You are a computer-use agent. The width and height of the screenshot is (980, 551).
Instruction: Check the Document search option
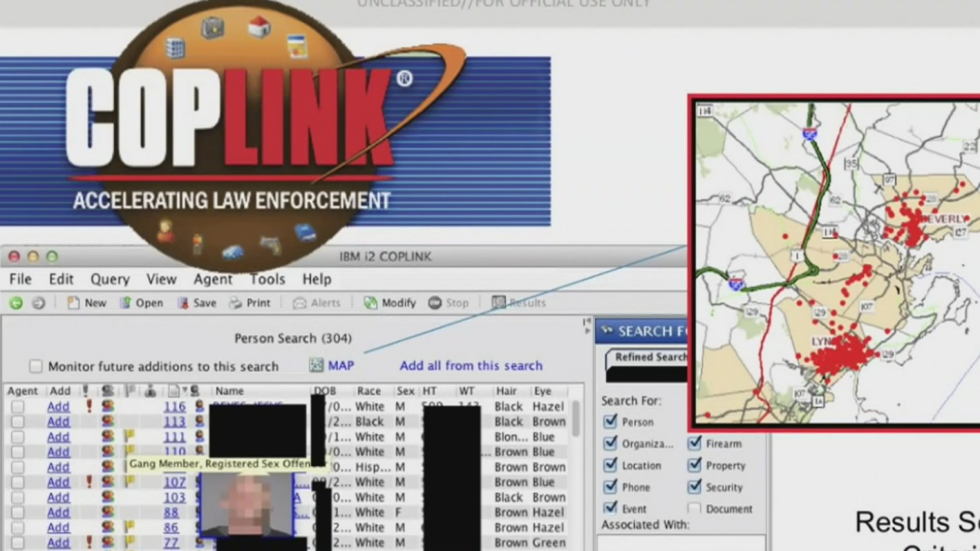[x=694, y=508]
